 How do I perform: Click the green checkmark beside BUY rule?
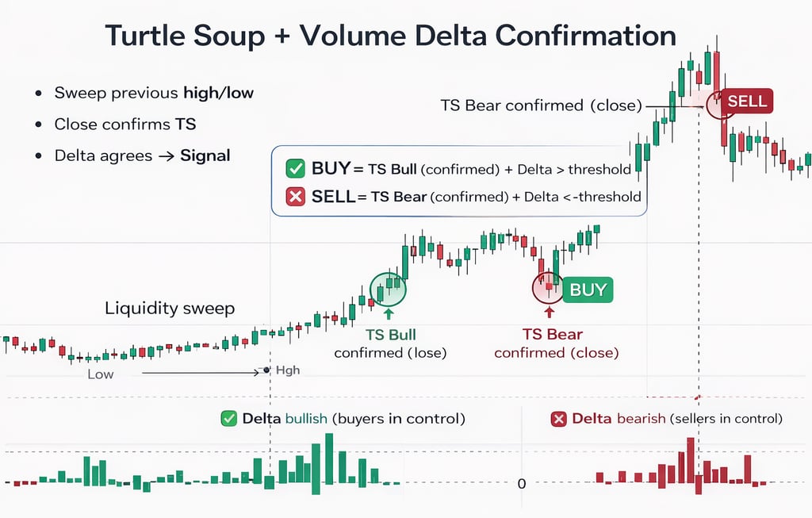tap(296, 168)
